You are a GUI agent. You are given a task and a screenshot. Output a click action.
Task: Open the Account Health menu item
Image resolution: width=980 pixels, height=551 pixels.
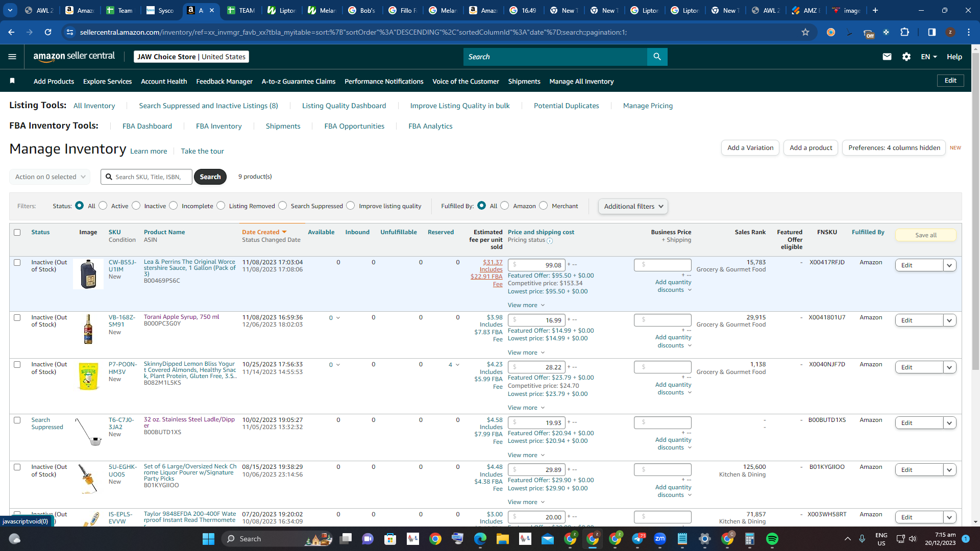(x=164, y=82)
